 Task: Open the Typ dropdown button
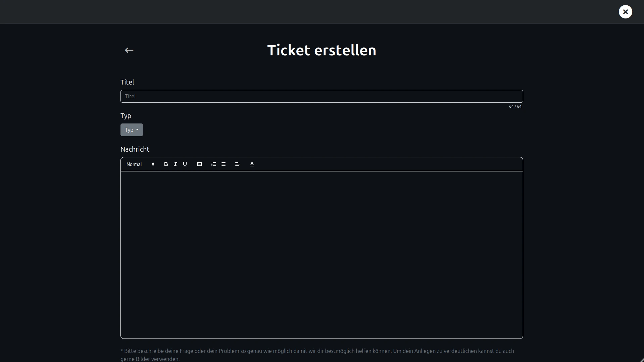coord(132,130)
